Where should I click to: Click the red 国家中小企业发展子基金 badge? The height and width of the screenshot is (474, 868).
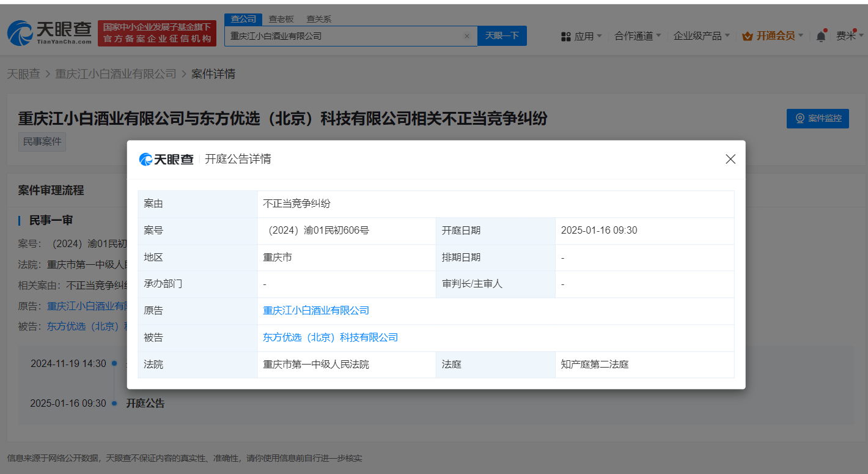coord(156,32)
